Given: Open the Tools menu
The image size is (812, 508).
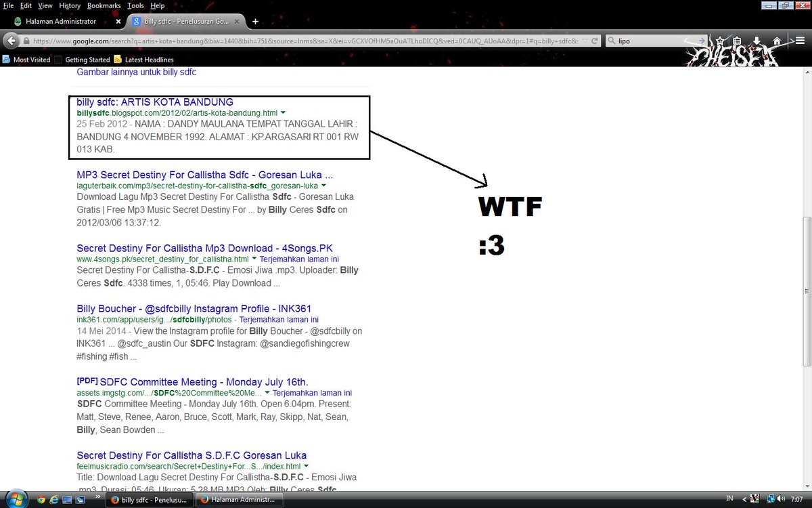Looking at the screenshot, I should (x=135, y=5).
